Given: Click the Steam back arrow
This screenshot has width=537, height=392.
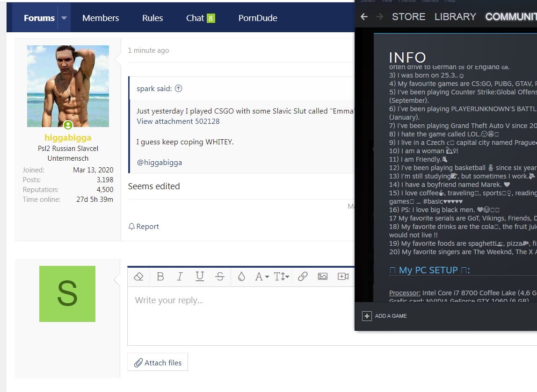Looking at the screenshot, I should (364, 17).
